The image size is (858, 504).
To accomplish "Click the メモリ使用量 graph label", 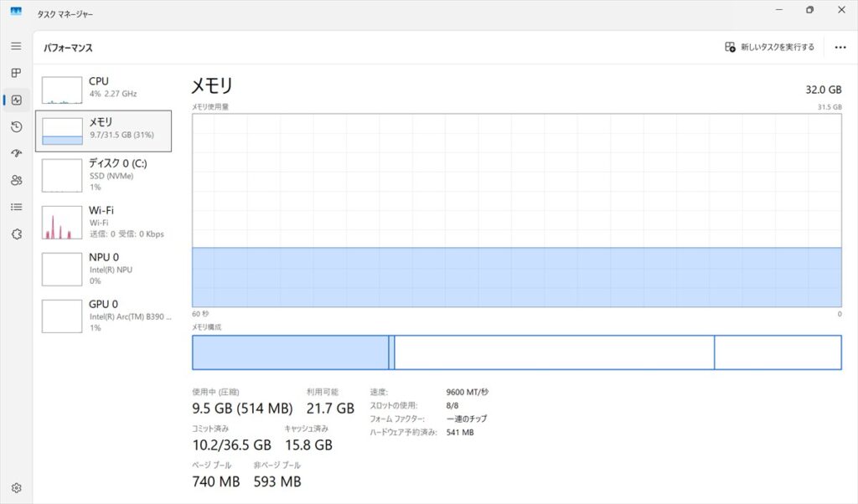I will coord(210,106).
